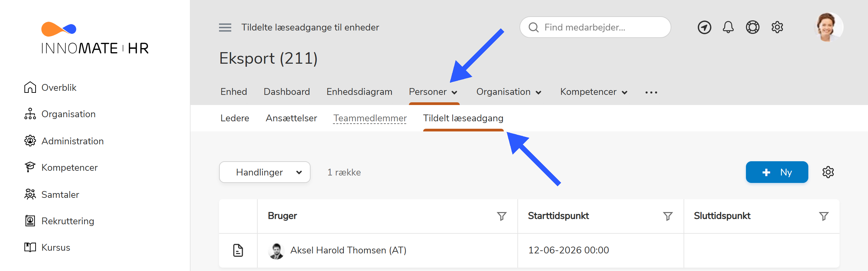Filter the Bruger column
The height and width of the screenshot is (271, 868).
tap(501, 216)
